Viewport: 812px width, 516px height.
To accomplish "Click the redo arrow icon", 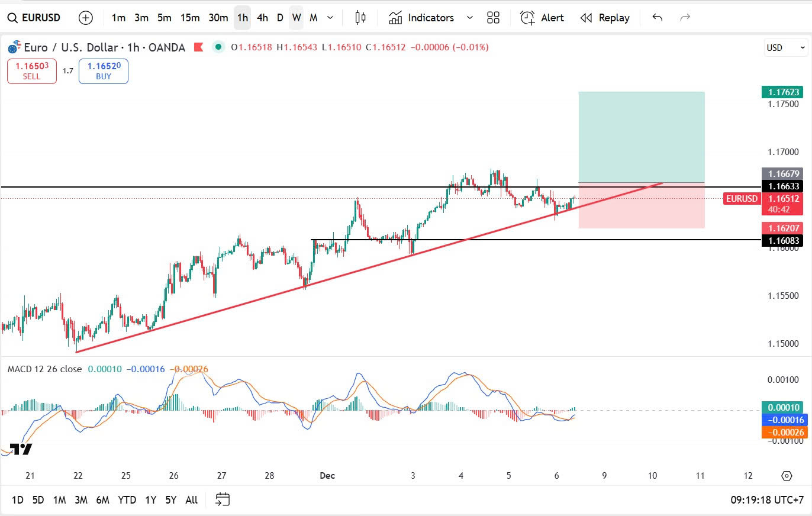I will [685, 18].
